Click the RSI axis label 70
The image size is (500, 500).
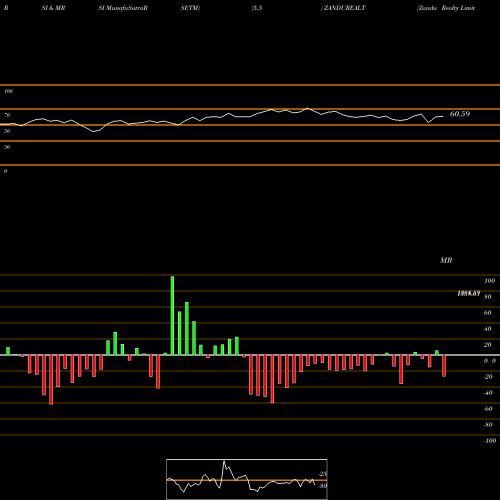pyautogui.click(x=7, y=115)
